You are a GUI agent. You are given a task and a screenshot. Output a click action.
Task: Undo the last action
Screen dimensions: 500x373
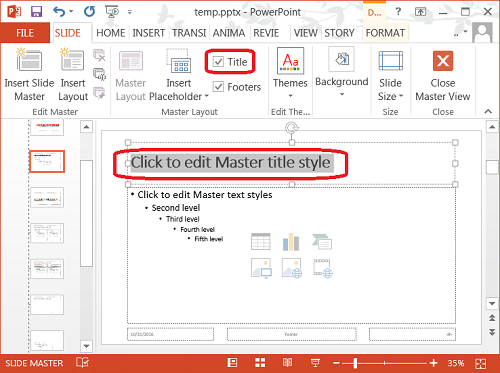(59, 12)
